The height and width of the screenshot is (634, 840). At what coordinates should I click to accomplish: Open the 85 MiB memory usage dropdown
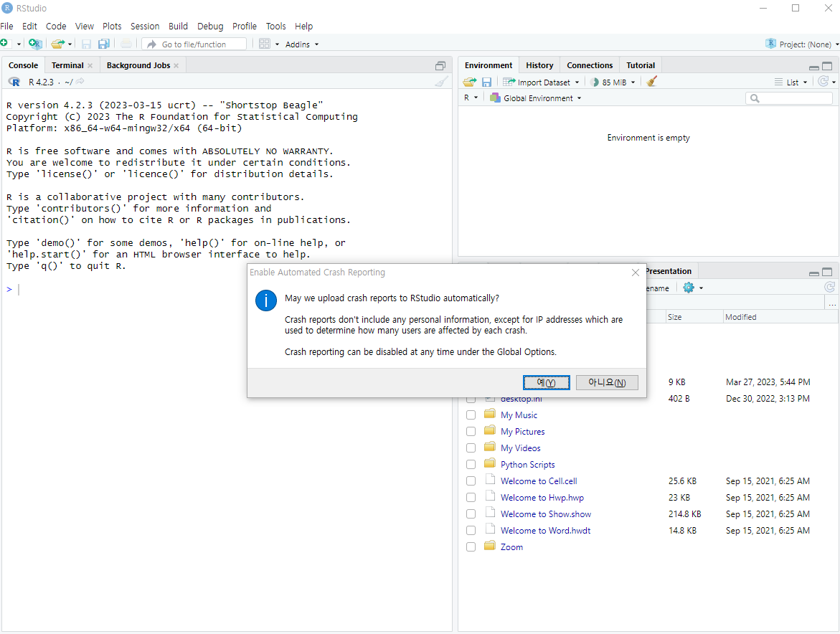[613, 82]
